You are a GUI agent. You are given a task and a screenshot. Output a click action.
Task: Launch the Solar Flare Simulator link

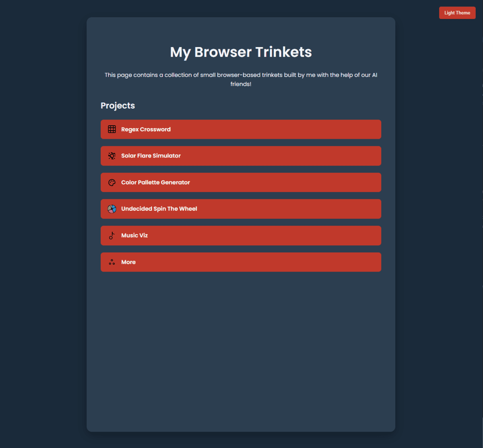coord(151,156)
